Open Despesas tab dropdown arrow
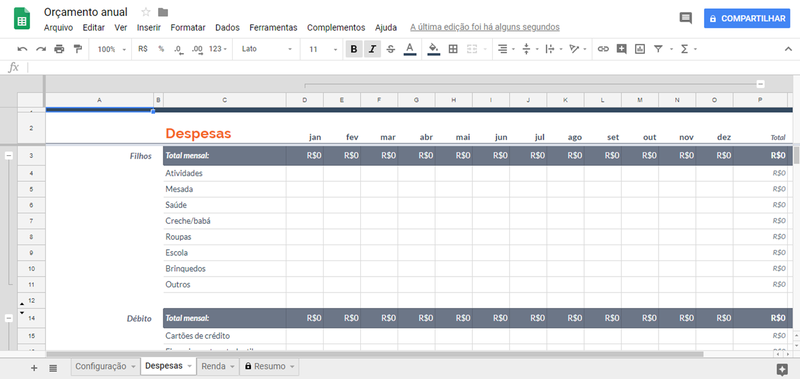Image resolution: width=800 pixels, height=379 pixels. (x=189, y=366)
